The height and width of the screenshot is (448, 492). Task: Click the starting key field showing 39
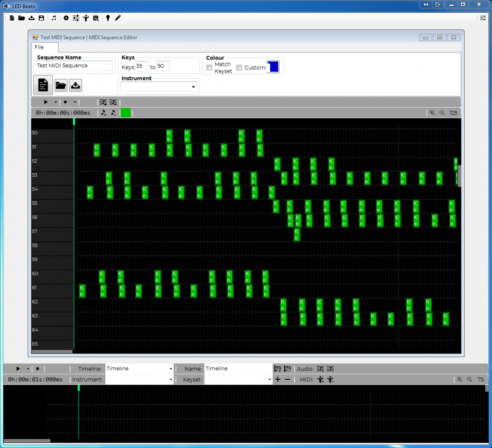coord(142,66)
